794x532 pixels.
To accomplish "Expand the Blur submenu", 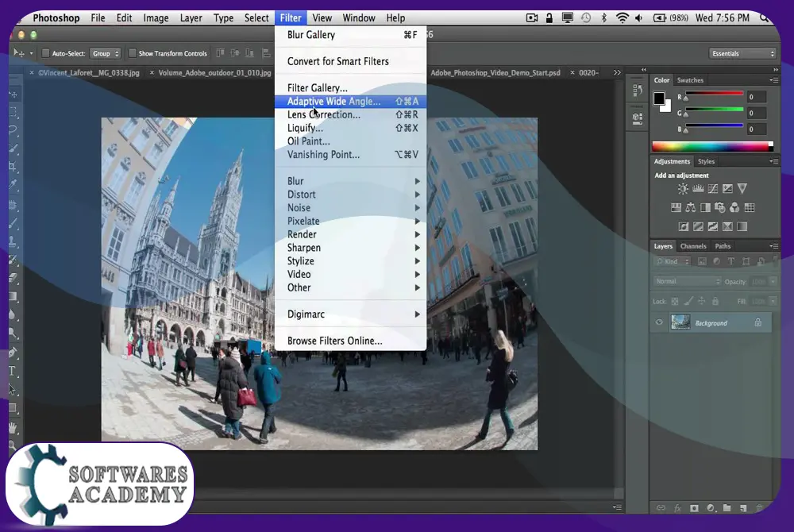I will (x=351, y=181).
